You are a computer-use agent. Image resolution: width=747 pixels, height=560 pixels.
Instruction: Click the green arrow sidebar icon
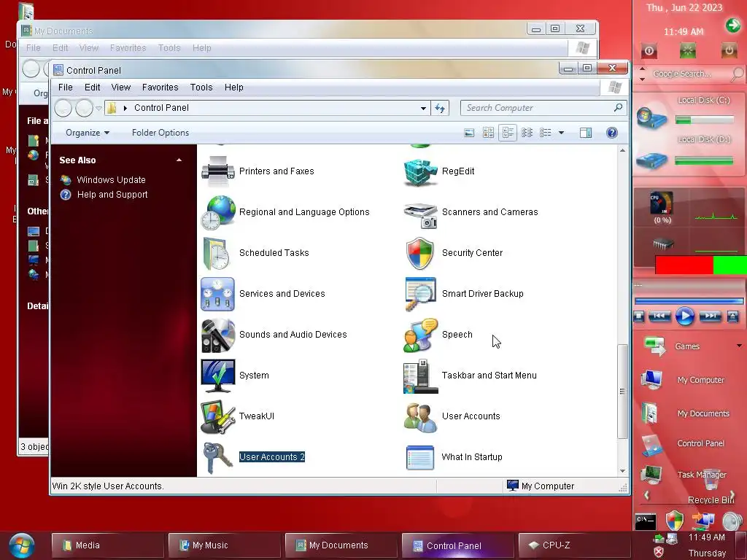(x=732, y=25)
